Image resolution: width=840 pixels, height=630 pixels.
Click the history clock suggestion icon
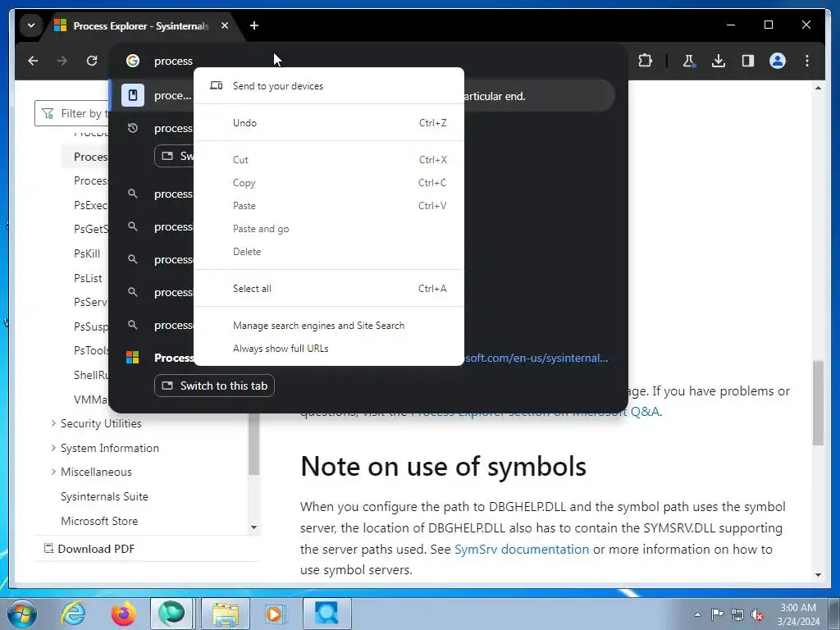(x=133, y=128)
